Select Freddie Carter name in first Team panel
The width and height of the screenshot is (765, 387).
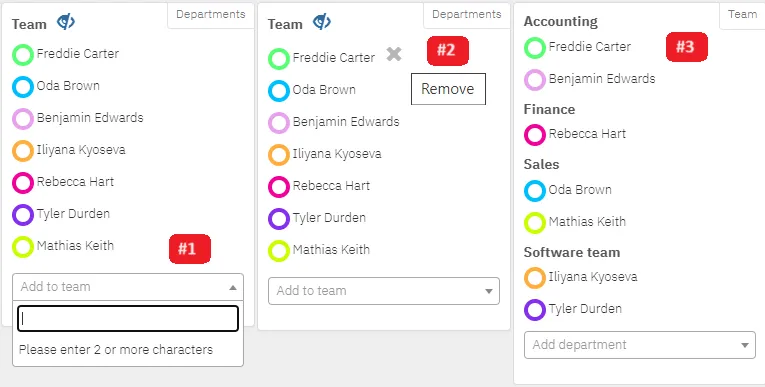pos(78,54)
